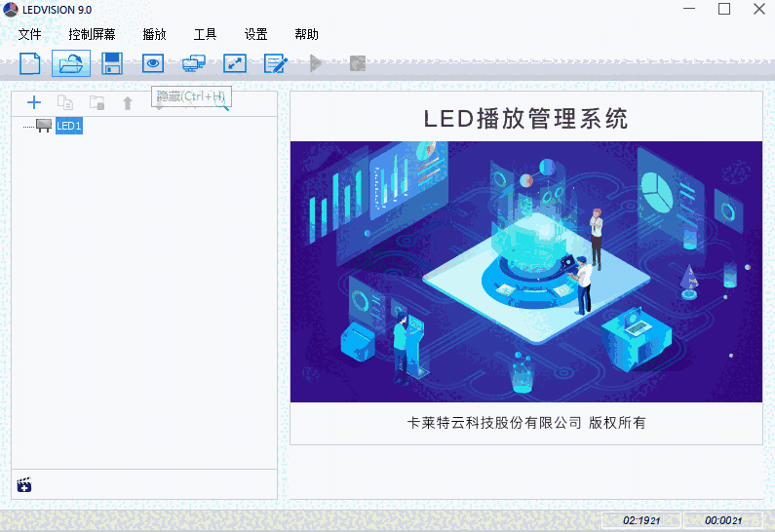Click the 00:00 status bar timer
Screen dimensions: 775x532
(x=723, y=520)
